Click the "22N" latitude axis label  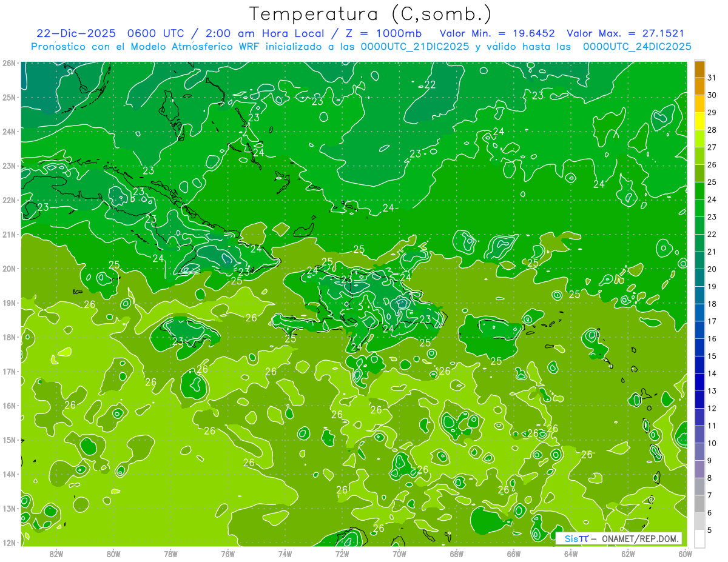[8, 200]
